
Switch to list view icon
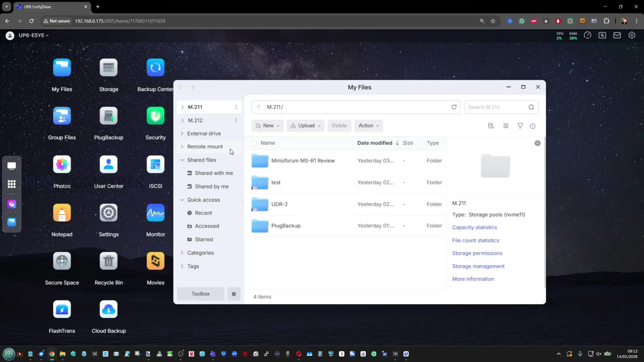[506, 126]
